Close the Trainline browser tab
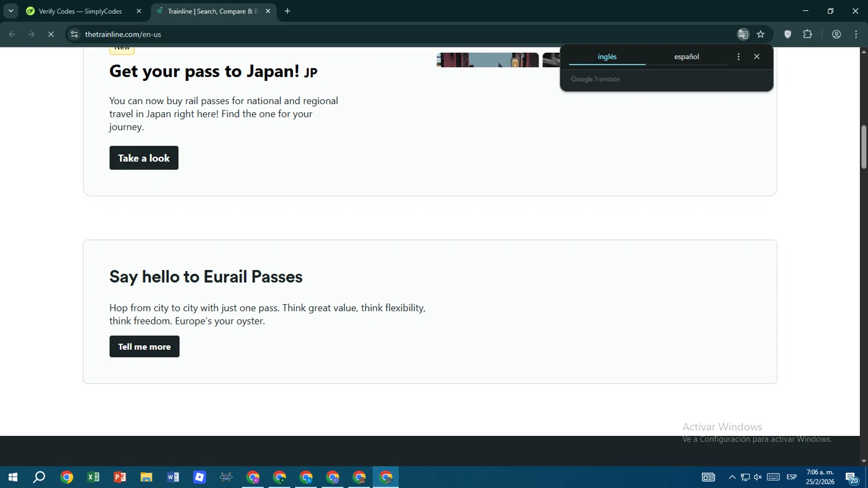The height and width of the screenshot is (488, 868). 268,11
